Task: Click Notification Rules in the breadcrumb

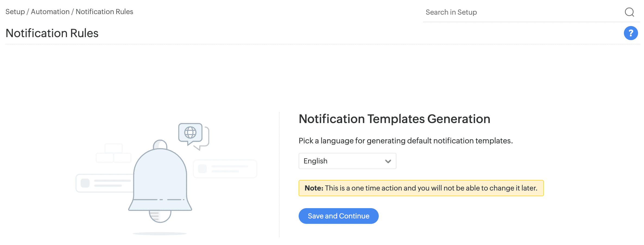Action: pos(104,12)
